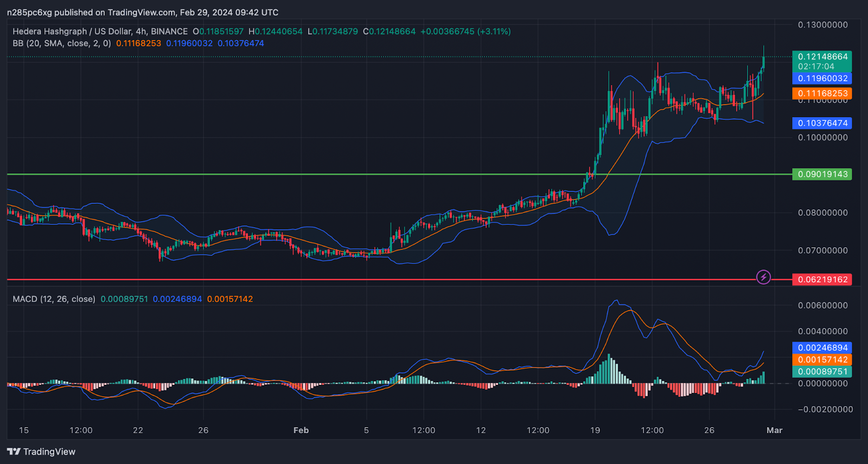Click the 0.10000000 price axis label
The height and width of the screenshot is (464, 868).
pos(822,137)
